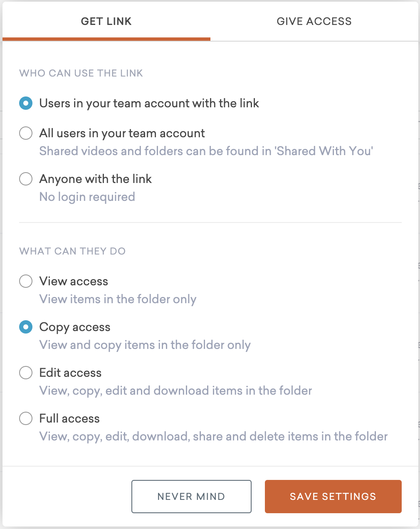Click the 'Users in your team account with the link' radio
This screenshot has width=420, height=529.
coord(26,103)
